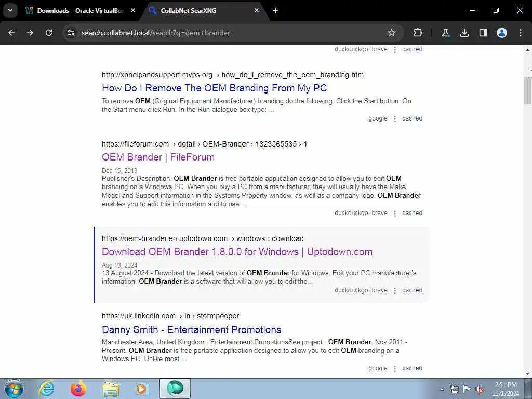The image size is (532, 399).
Task: Open the user profile avatar
Action: (502, 33)
